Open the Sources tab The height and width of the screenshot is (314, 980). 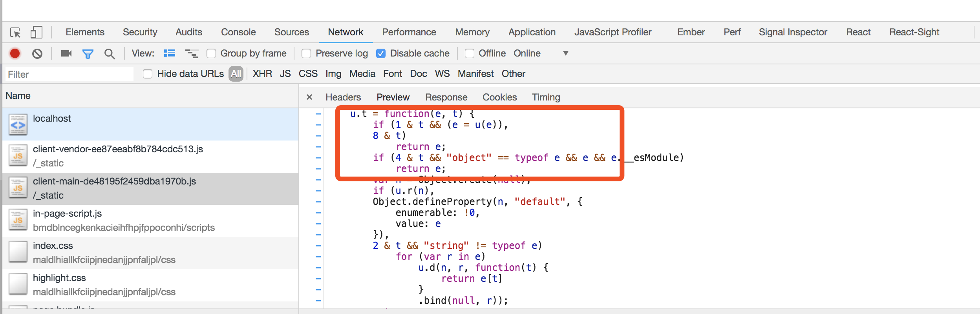[292, 32]
